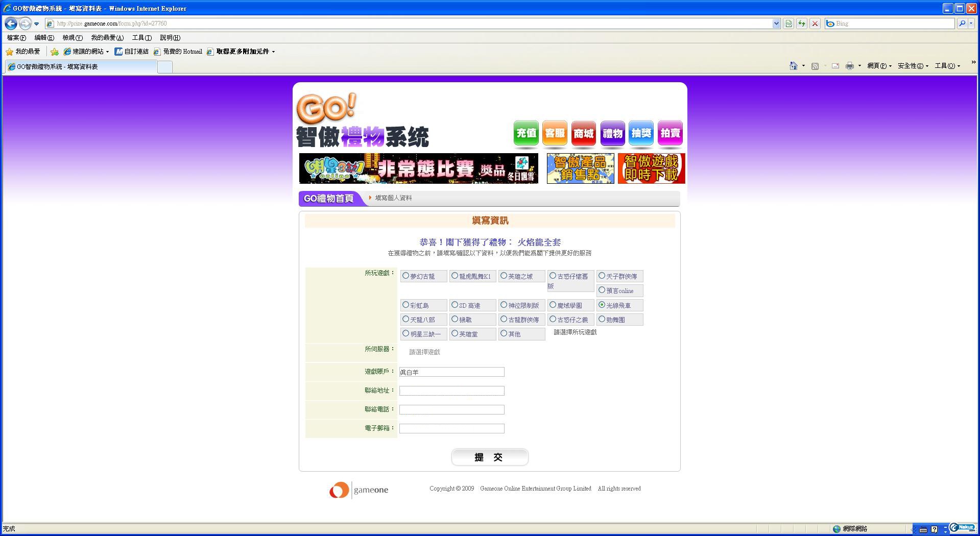Click the browser Back arrow button
980x536 pixels.
click(x=11, y=23)
